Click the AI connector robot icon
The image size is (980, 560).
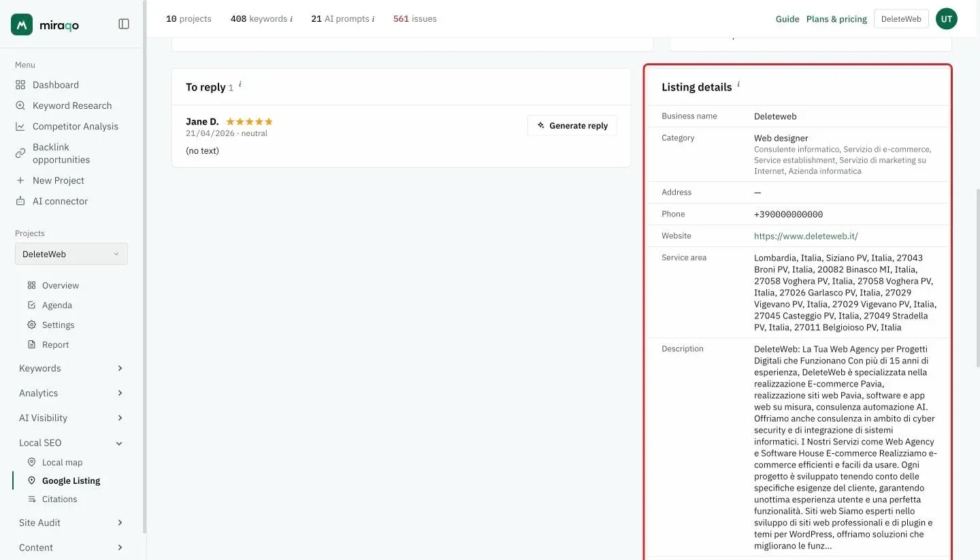(20, 201)
